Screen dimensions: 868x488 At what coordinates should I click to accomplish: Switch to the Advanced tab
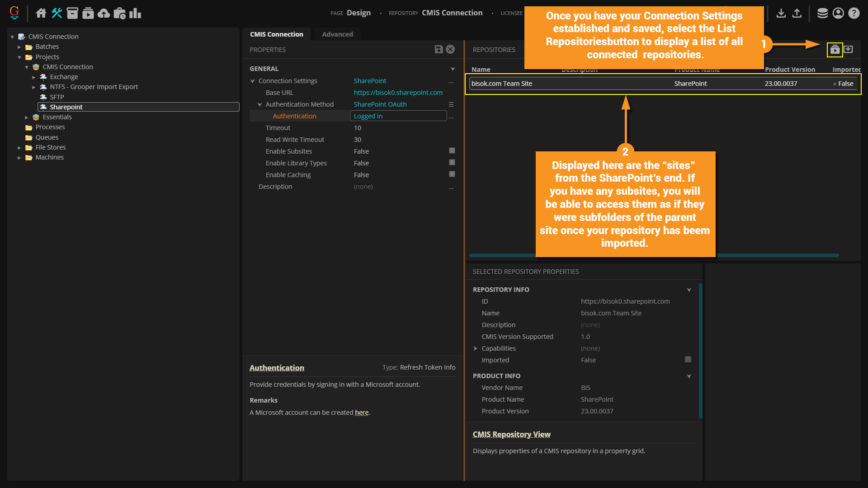pyautogui.click(x=337, y=34)
